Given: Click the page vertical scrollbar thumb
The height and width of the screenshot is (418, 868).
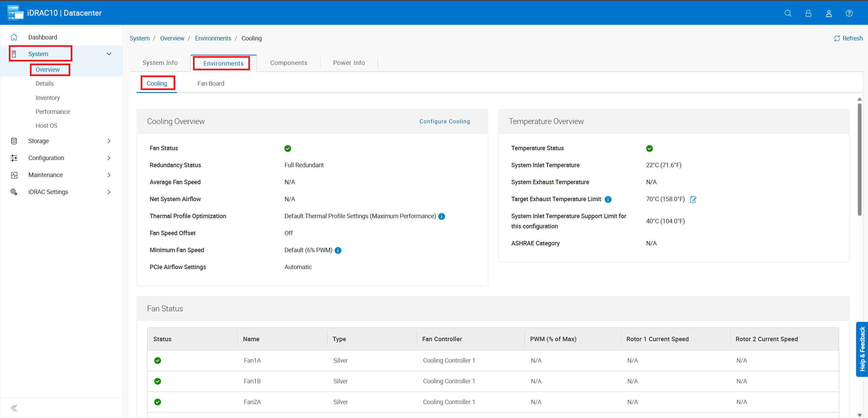Looking at the screenshot, I should click(x=859, y=160).
